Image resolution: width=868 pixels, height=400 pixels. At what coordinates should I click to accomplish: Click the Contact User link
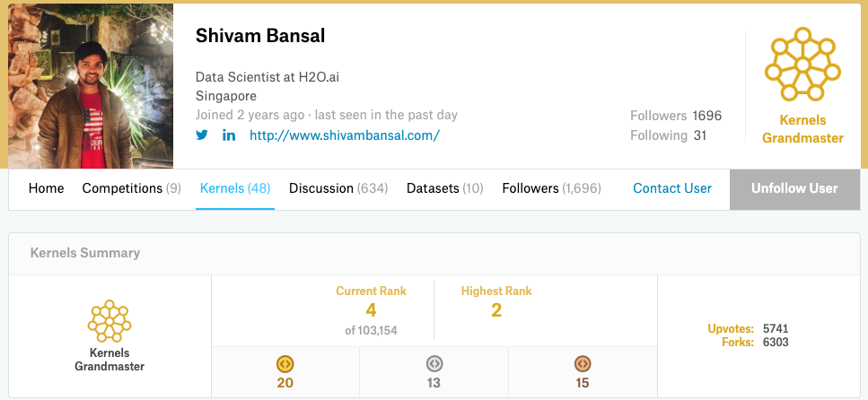click(672, 188)
